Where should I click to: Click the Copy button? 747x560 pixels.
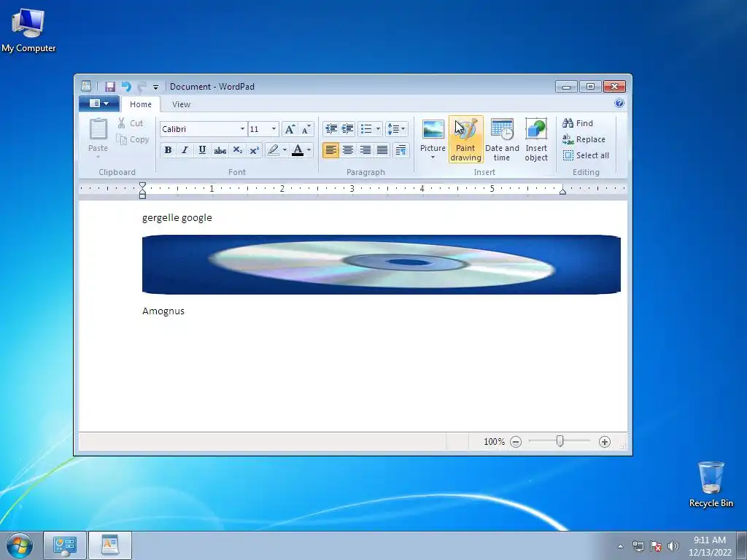pyautogui.click(x=133, y=139)
